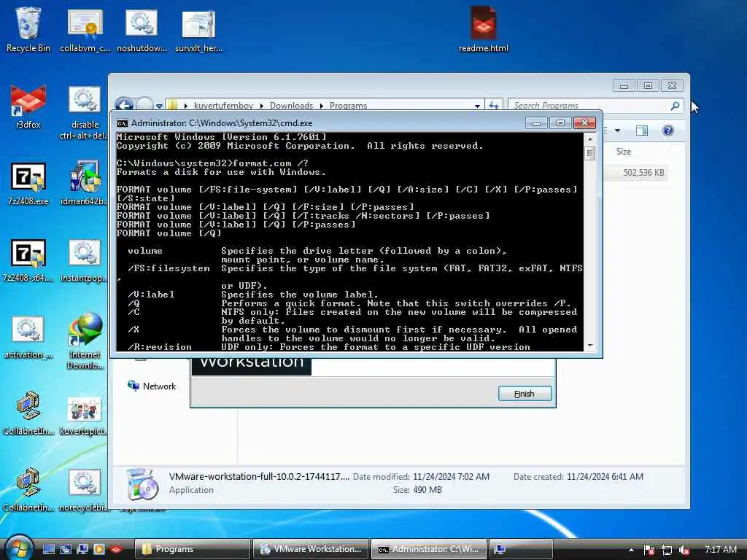Click the cmd window title icon

123,123
